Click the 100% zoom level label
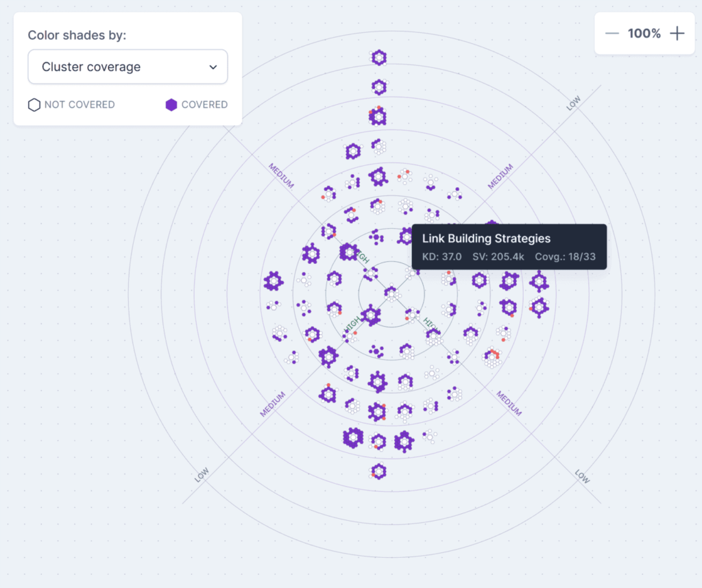Viewport: 702px width, 588px height. click(644, 34)
